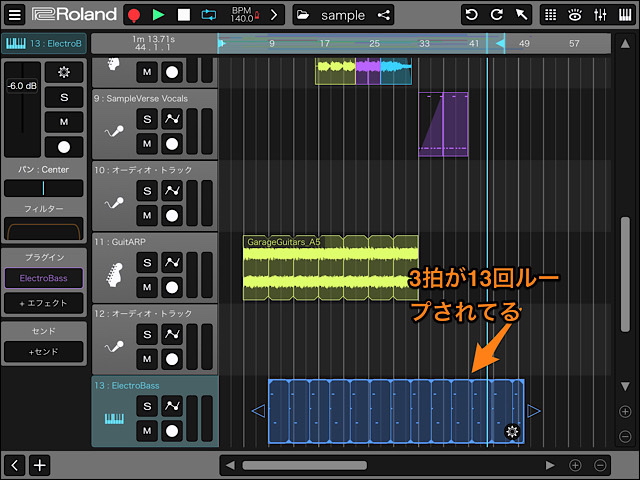Mute track 9 SampleVerse Vocals
The width and height of the screenshot is (640, 480).
point(147,144)
